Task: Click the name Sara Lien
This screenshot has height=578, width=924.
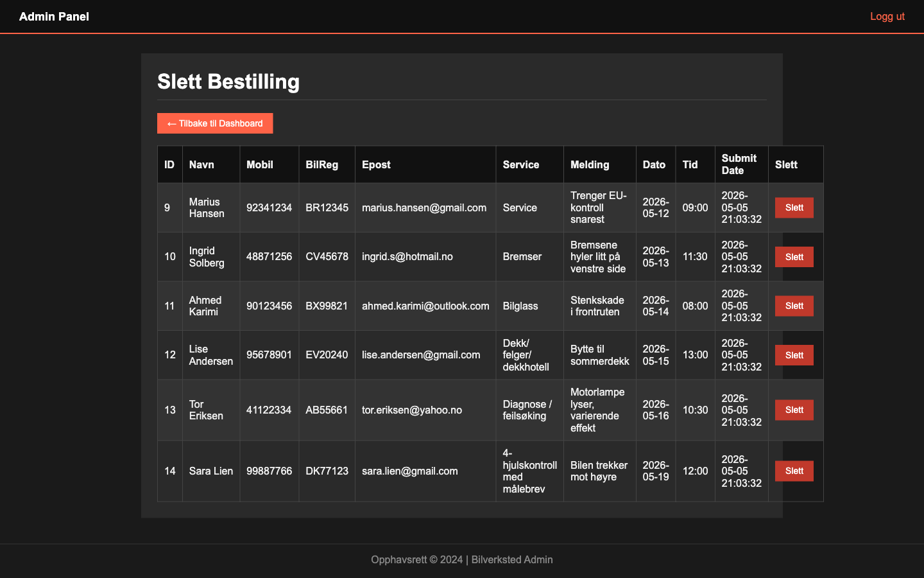Action: coord(211,471)
